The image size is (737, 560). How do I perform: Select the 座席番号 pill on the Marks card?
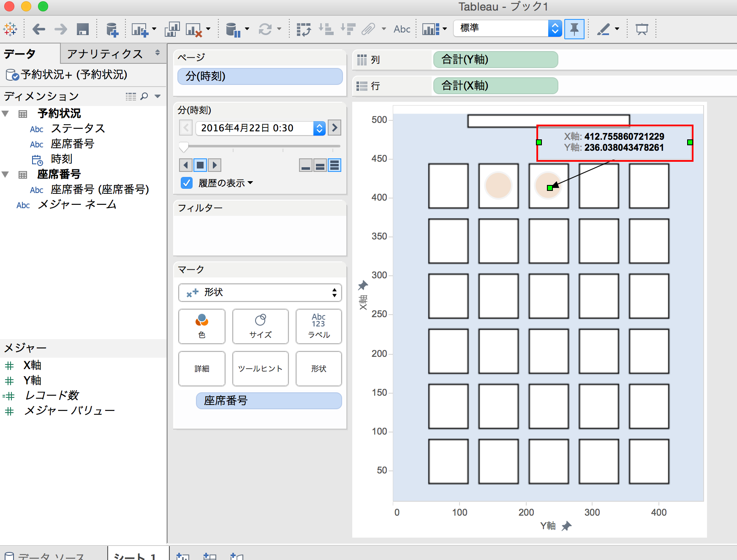(x=269, y=400)
